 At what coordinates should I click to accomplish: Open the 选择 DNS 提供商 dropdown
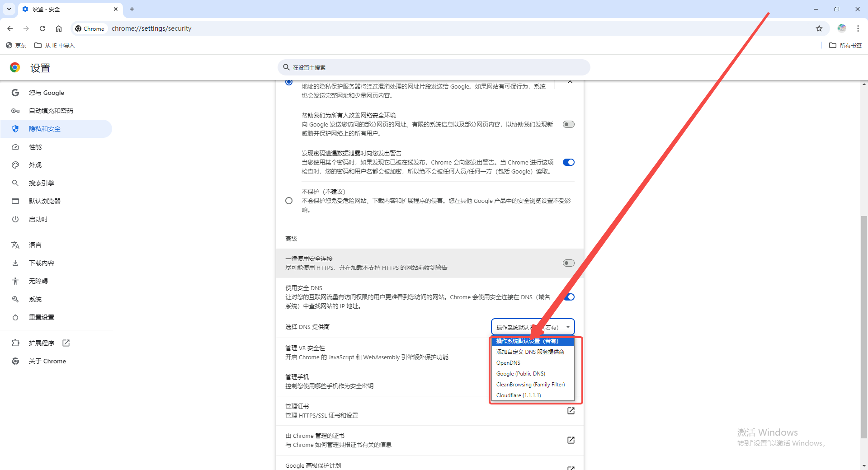point(533,327)
